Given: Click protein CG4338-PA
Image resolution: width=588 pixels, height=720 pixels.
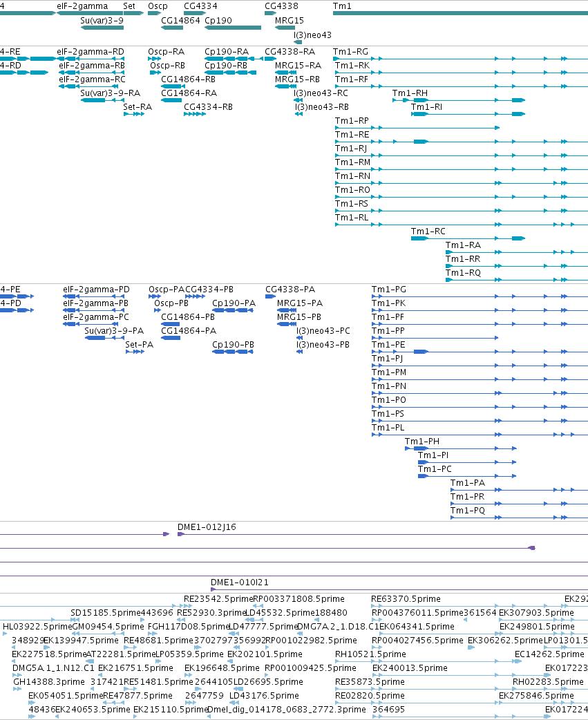Looking at the screenshot, I should [270, 296].
